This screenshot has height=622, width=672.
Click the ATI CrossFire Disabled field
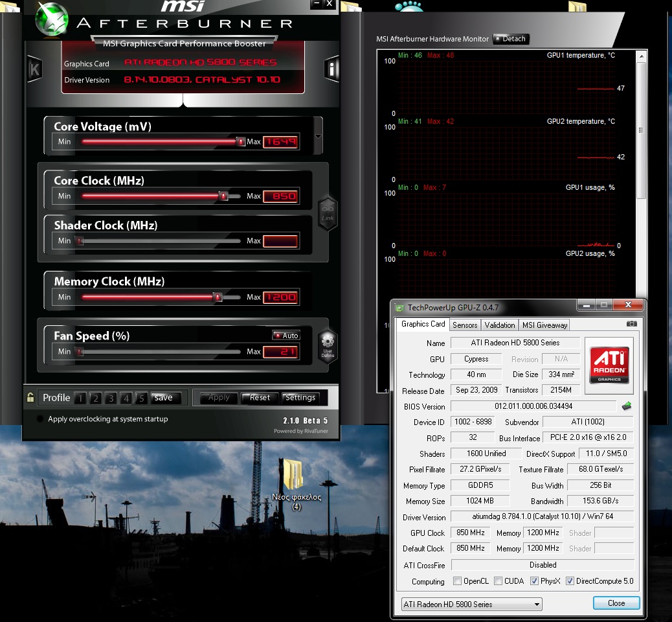coord(543,566)
